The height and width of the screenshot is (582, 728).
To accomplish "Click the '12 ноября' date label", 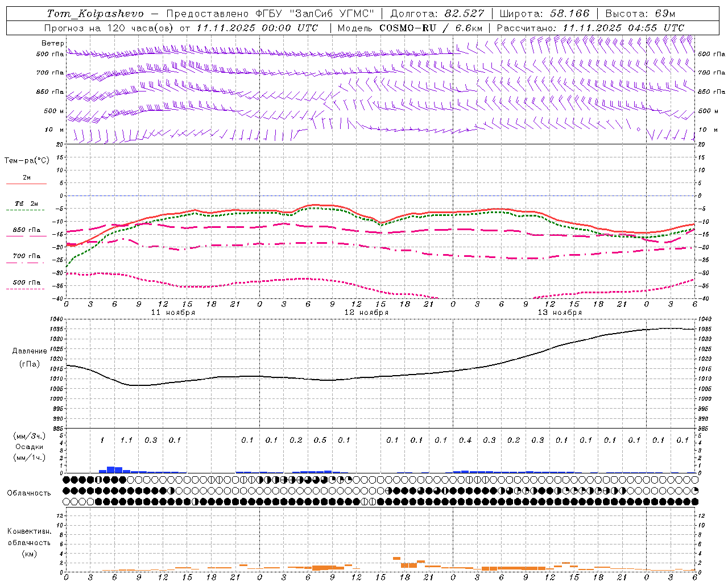I will click(366, 313).
